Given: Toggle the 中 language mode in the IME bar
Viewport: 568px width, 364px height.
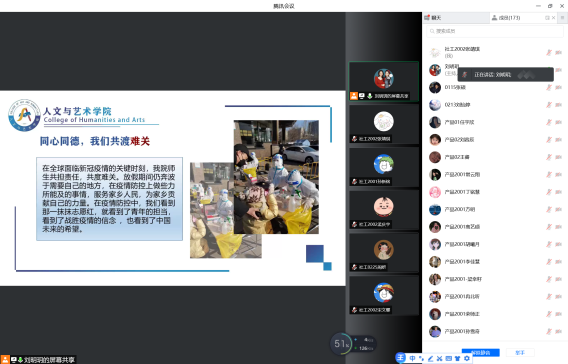Looking at the screenshot, I should tap(412, 359).
